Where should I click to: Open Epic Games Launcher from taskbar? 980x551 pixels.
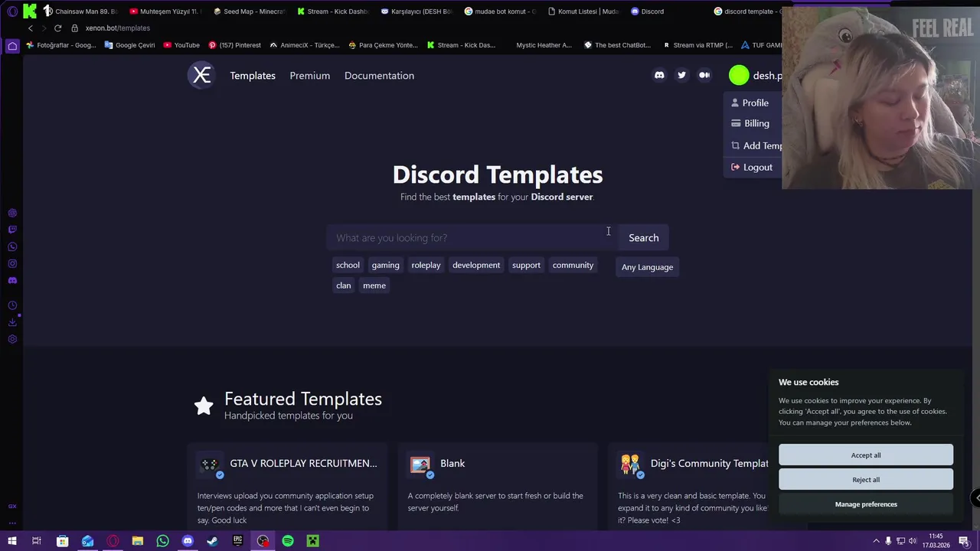point(238,541)
